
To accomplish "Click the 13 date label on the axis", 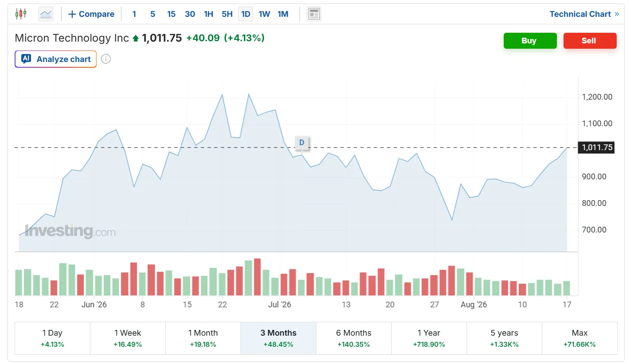I will 346,305.
